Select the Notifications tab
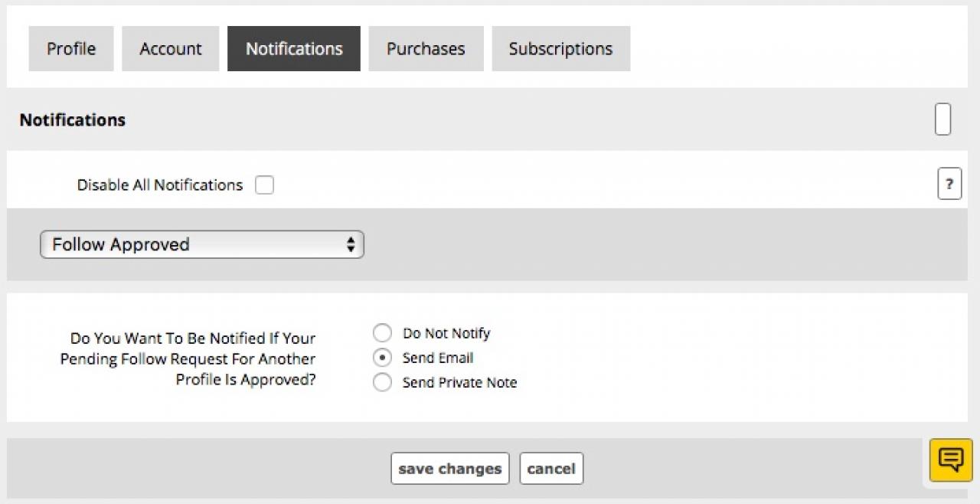This screenshot has width=980, height=504. pos(294,49)
